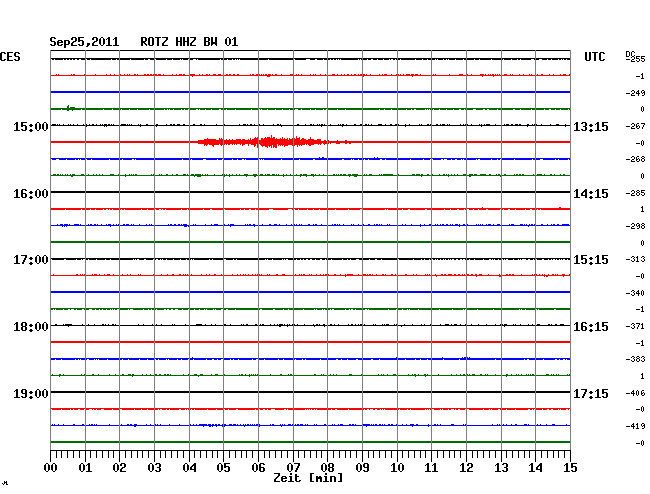This screenshot has width=650, height=494.
Task: Select the station title ROTZ HHZ BW 01
Action: [x=189, y=42]
